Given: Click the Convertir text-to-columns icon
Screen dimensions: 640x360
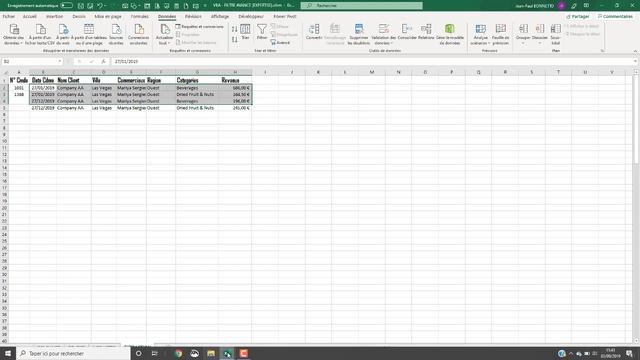Looking at the screenshot, I should coord(314,29).
